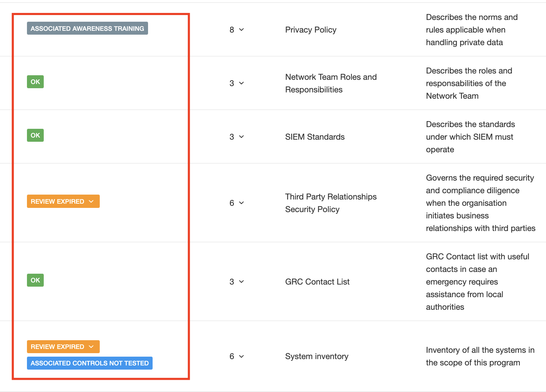Select the Privacy Policy title
This screenshot has width=546, height=392.
point(310,30)
